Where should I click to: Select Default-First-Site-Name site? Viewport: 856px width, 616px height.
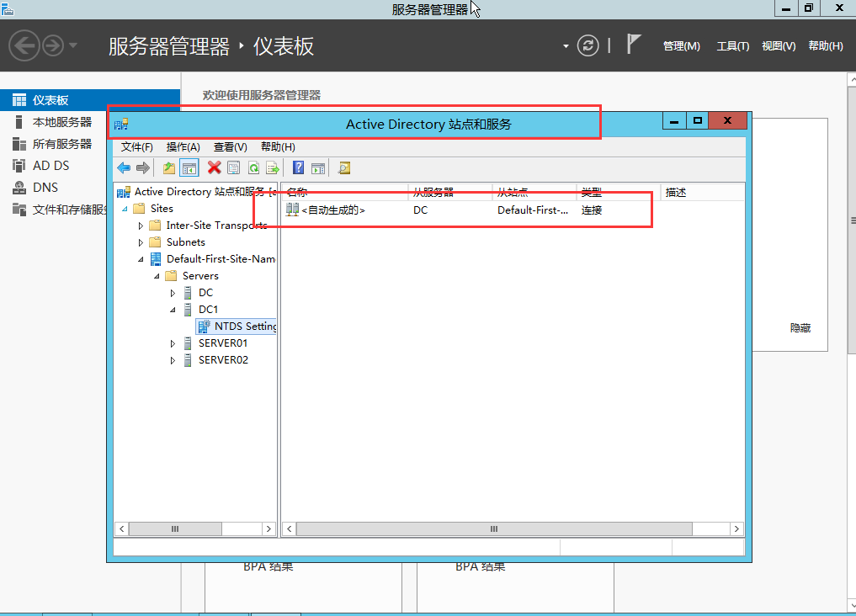click(x=212, y=259)
